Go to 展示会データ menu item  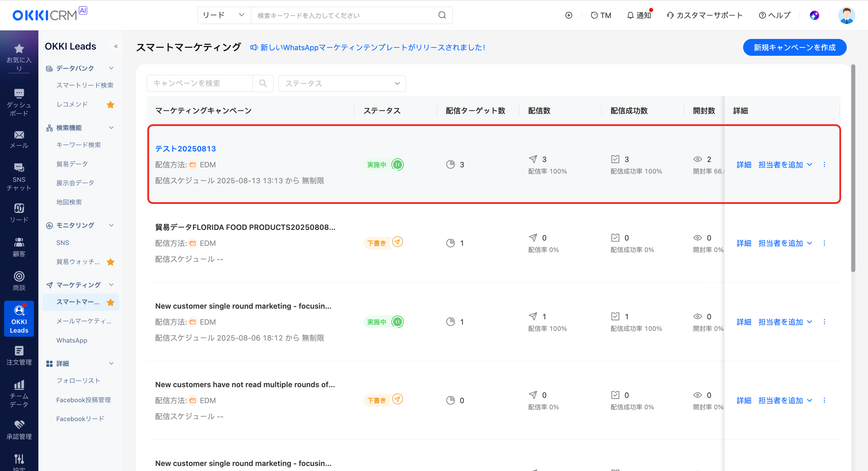tap(75, 183)
